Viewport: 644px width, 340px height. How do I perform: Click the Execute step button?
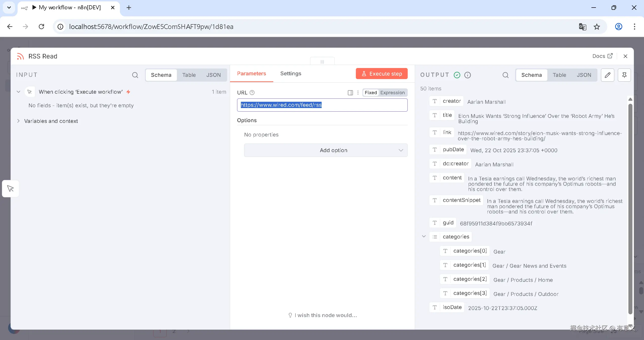click(382, 74)
